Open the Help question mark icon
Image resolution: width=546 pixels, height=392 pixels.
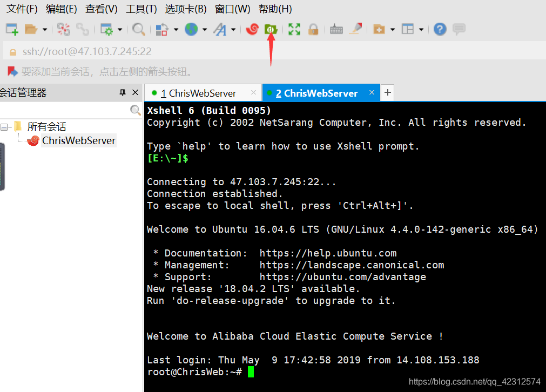(x=440, y=29)
